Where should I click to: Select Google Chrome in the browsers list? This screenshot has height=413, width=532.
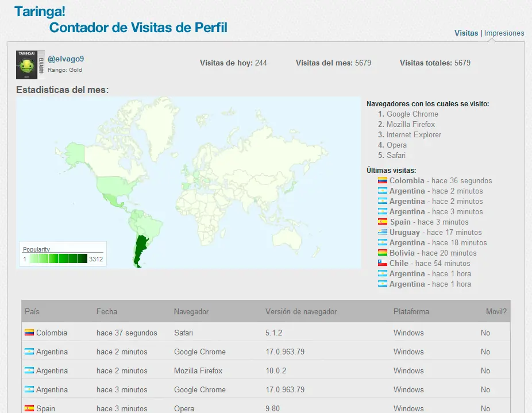(x=413, y=114)
